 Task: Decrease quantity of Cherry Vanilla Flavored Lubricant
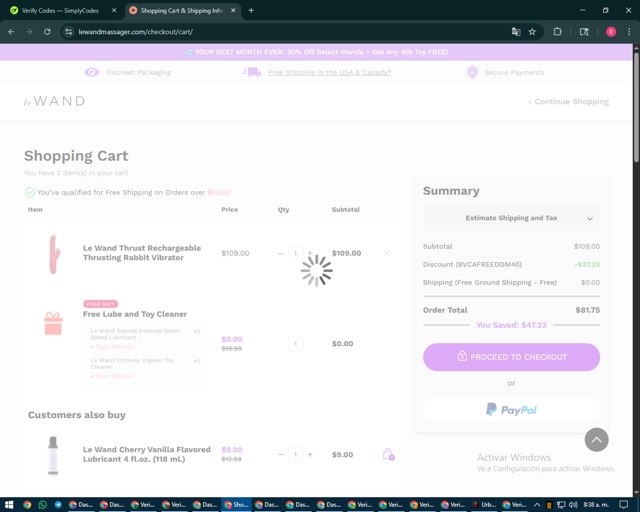click(x=281, y=454)
